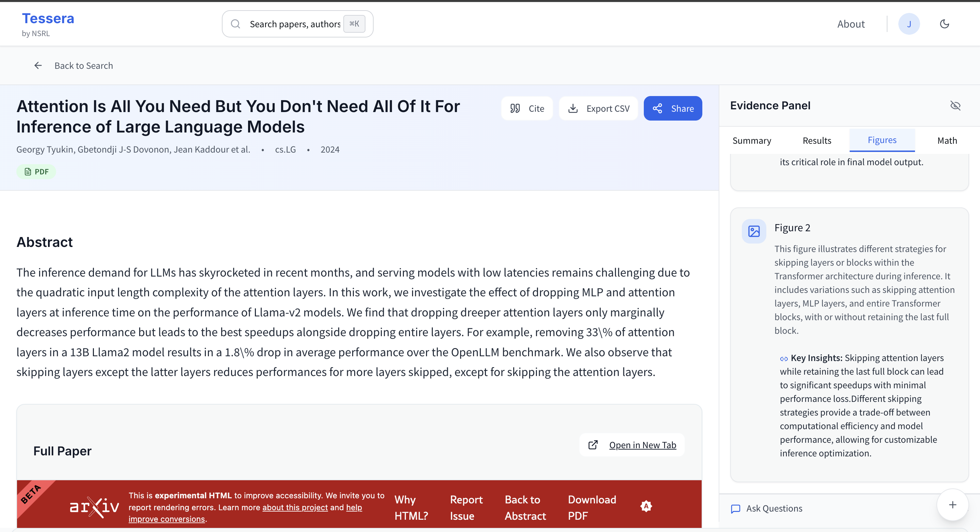Click the Full Paper heading

click(62, 451)
